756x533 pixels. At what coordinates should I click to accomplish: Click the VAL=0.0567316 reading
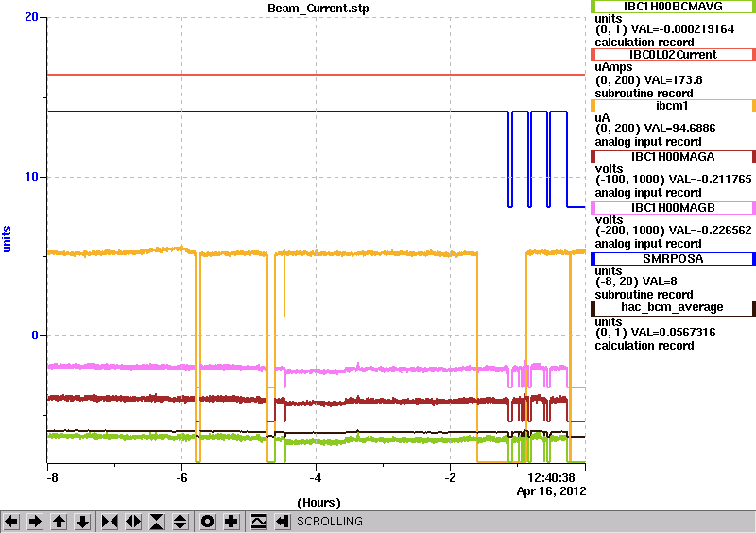[x=674, y=333]
